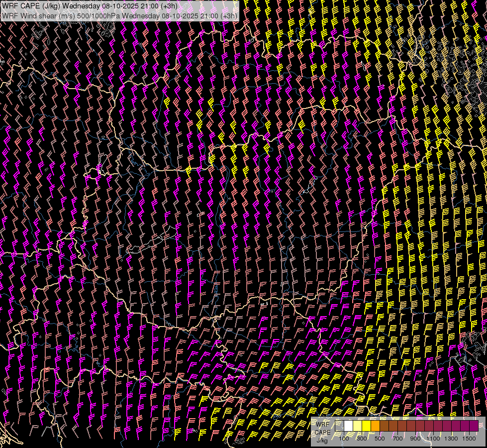Click the 1300 label on the legend
The width and height of the screenshot is (487, 448).
pyautogui.click(x=451, y=439)
